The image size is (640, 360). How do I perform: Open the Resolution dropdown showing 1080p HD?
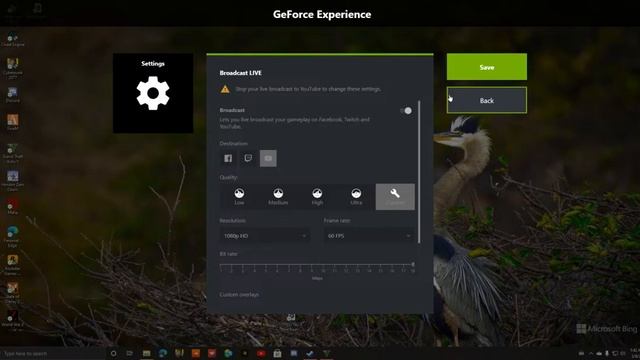[265, 236]
